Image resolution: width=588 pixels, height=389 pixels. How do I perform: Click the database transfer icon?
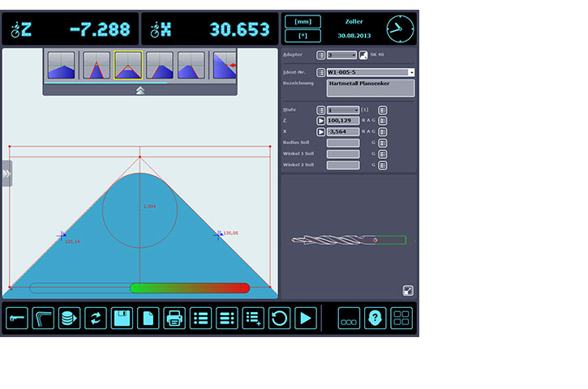coord(70,318)
